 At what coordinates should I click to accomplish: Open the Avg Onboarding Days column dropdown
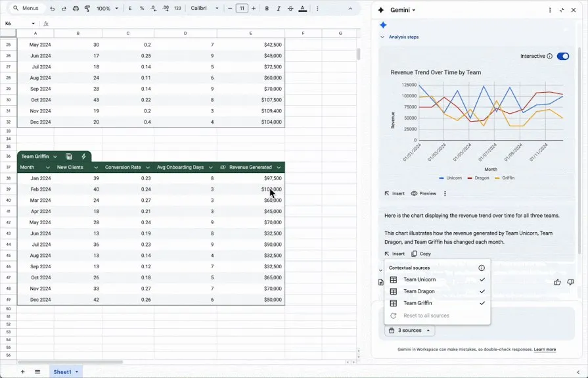[211, 168]
